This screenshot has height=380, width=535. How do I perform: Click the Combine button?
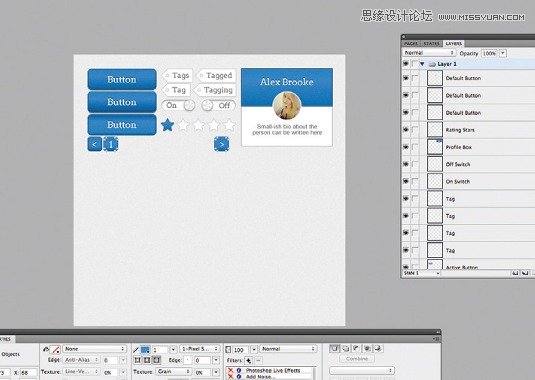(x=357, y=359)
